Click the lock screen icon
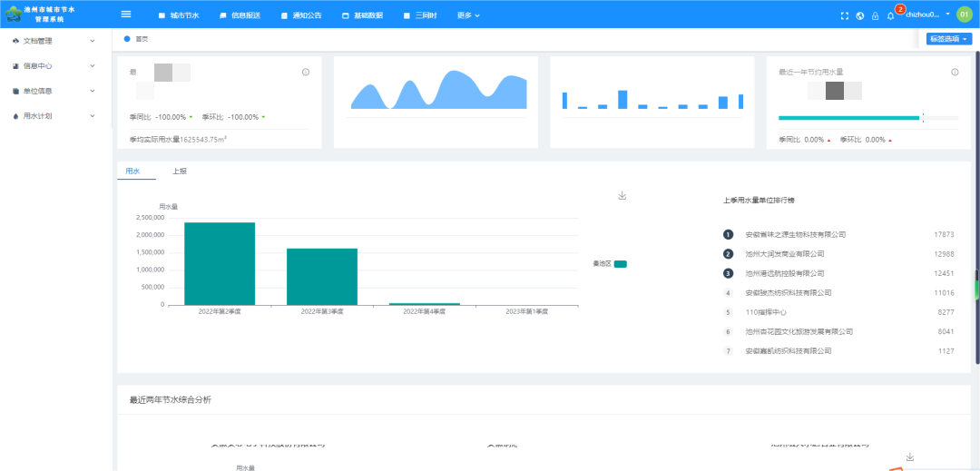The image size is (980, 471). click(875, 15)
